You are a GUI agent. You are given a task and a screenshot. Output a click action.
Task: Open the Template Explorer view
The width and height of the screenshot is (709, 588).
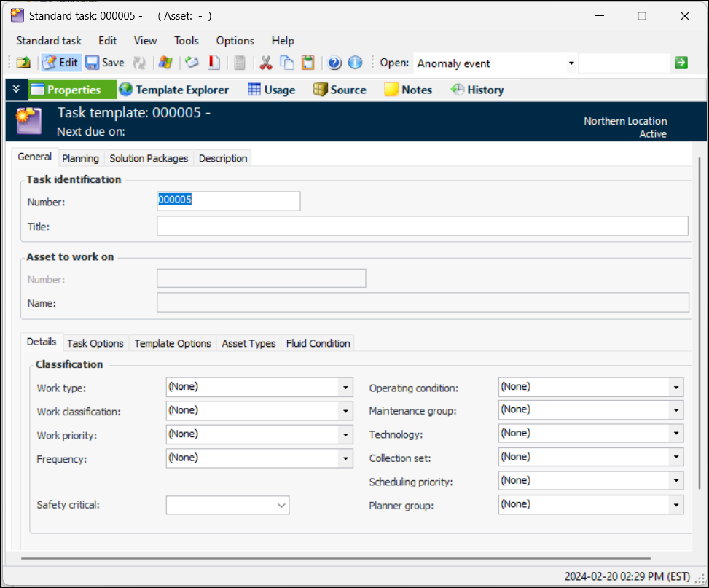tap(173, 90)
